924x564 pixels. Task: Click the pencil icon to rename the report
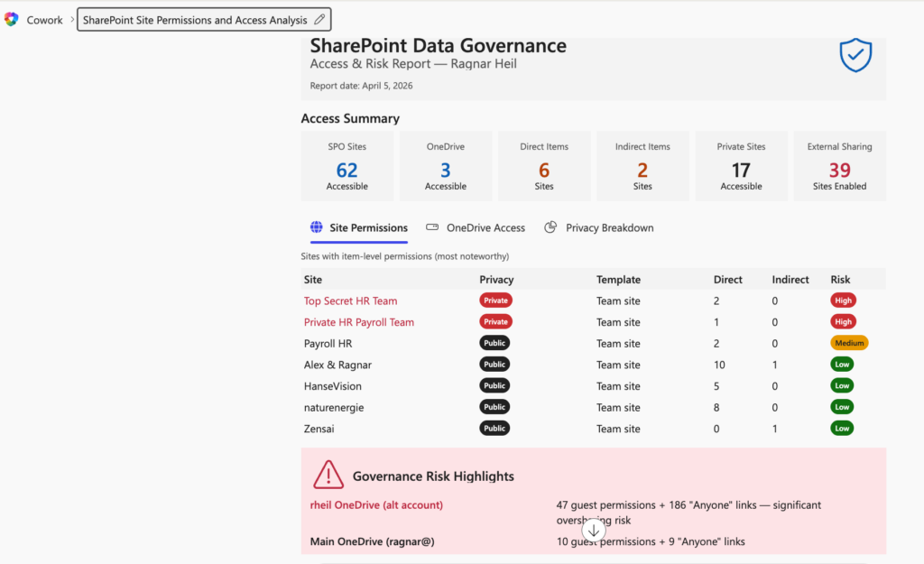pos(320,18)
